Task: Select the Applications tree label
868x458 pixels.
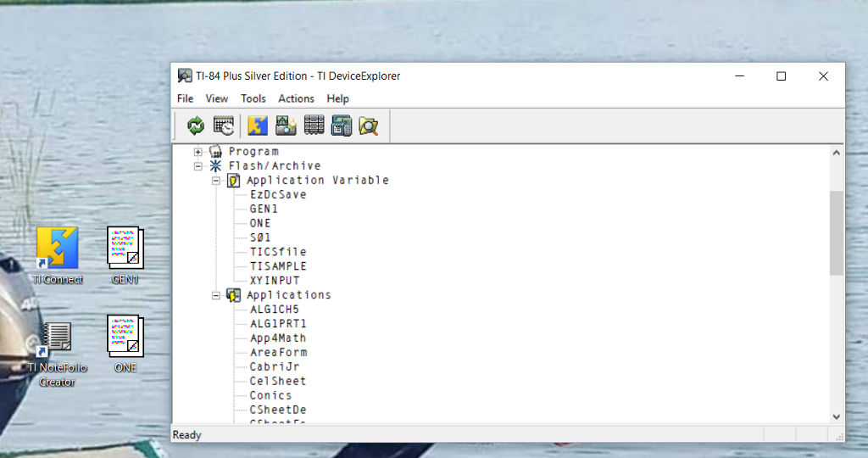Action: pyautogui.click(x=289, y=295)
